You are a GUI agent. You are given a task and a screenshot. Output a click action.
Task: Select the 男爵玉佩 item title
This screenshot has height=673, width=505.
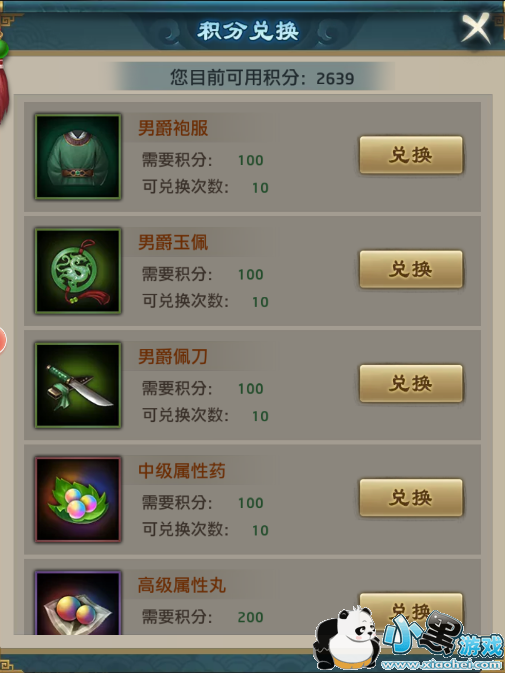coord(173,242)
